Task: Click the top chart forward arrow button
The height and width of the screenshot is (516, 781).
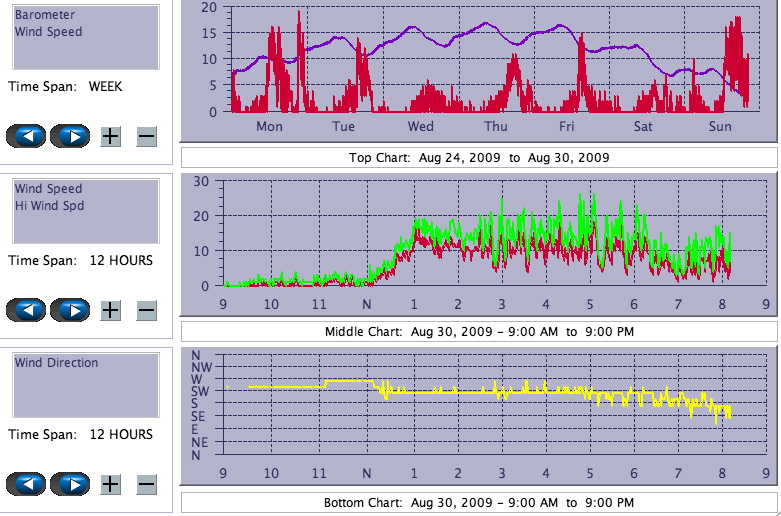Action: [70, 136]
